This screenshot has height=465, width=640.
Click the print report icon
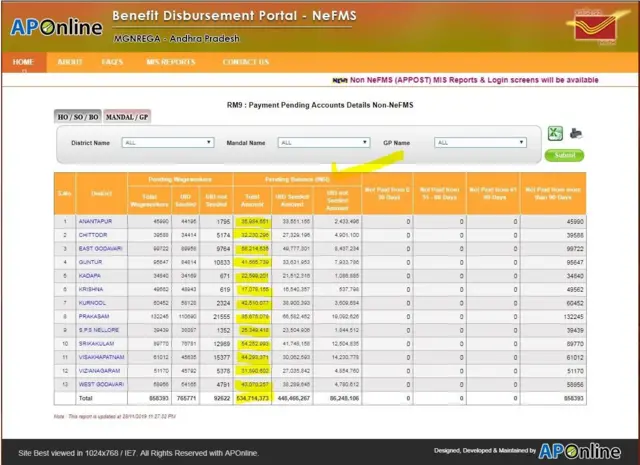576,135
